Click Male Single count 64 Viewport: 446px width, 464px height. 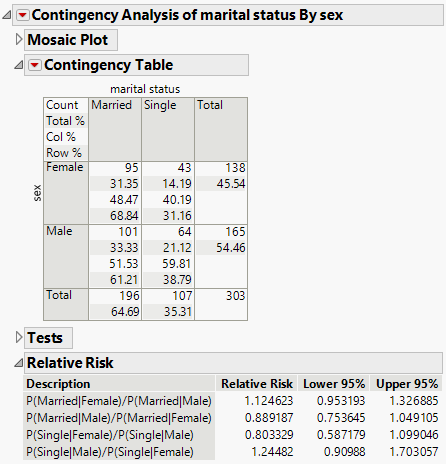185,232
